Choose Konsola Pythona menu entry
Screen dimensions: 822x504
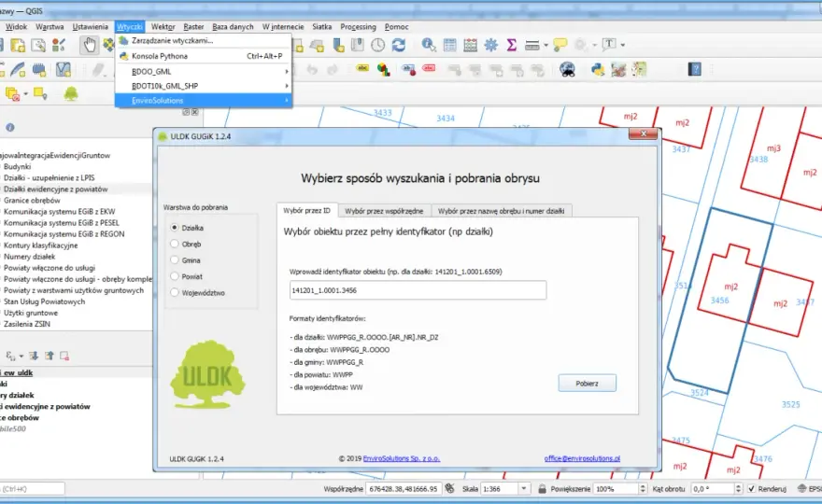pos(204,56)
